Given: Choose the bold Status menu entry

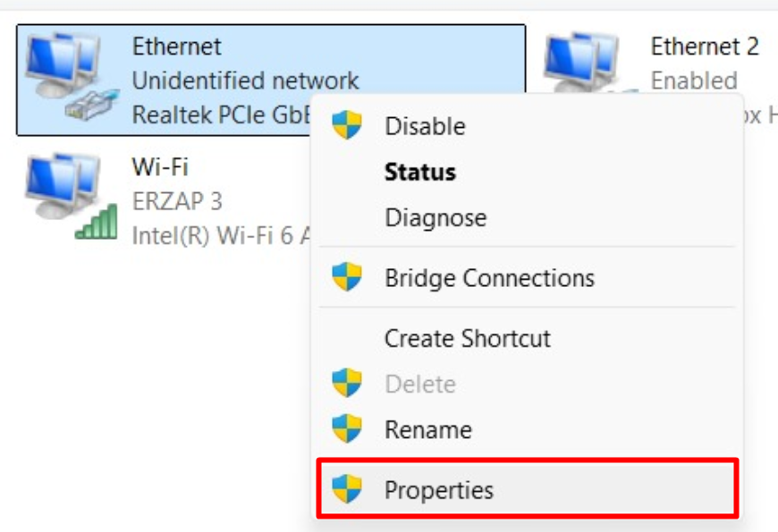Looking at the screenshot, I should pyautogui.click(x=528, y=172).
